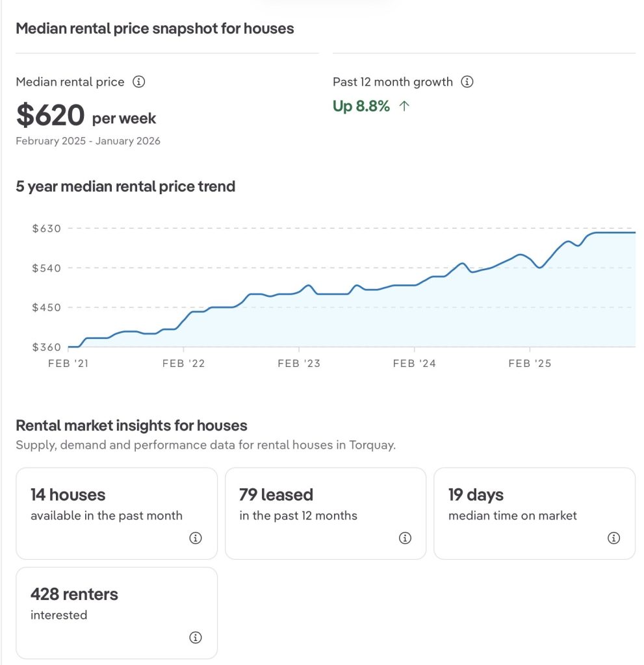
Task: Click info icon beside Median rental price
Action: (x=138, y=82)
